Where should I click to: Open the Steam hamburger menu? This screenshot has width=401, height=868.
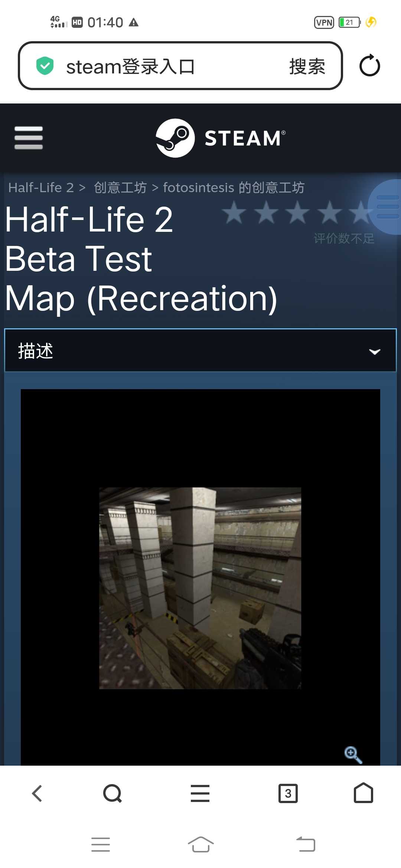(x=29, y=138)
